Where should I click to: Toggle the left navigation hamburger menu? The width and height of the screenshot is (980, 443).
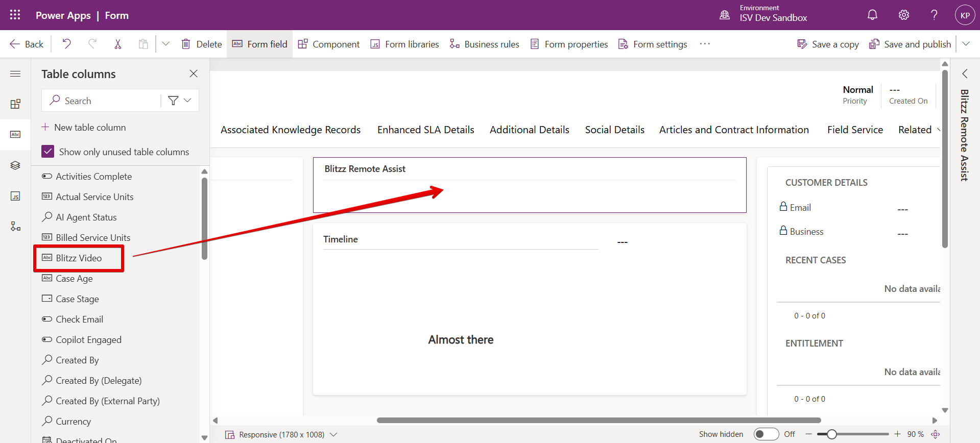(x=15, y=74)
